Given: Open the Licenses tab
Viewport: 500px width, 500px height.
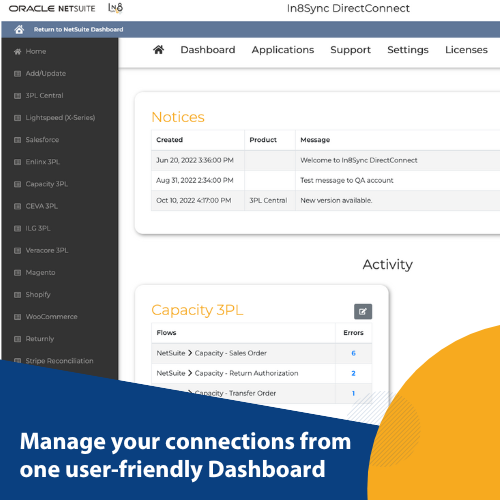Looking at the screenshot, I should [x=466, y=50].
